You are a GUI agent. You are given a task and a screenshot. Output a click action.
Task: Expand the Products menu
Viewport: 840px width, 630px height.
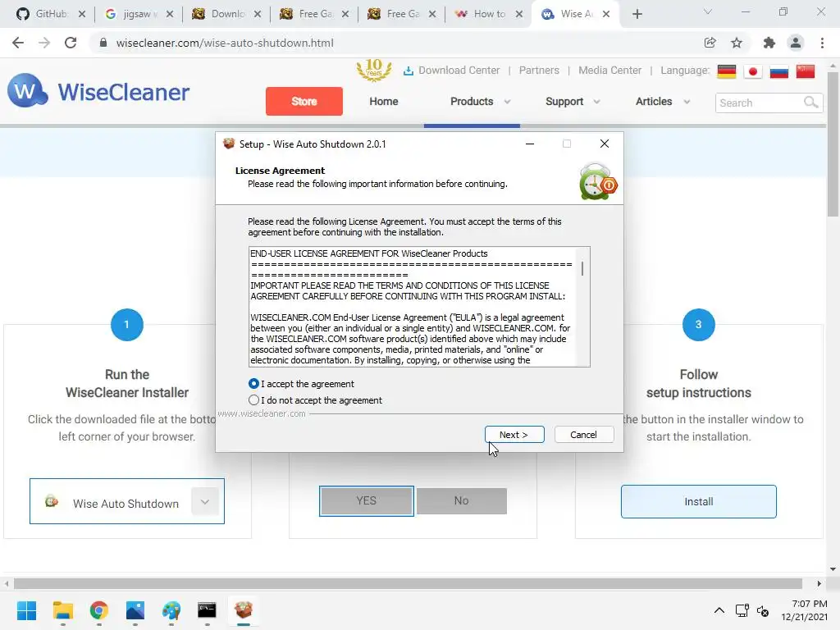click(480, 101)
